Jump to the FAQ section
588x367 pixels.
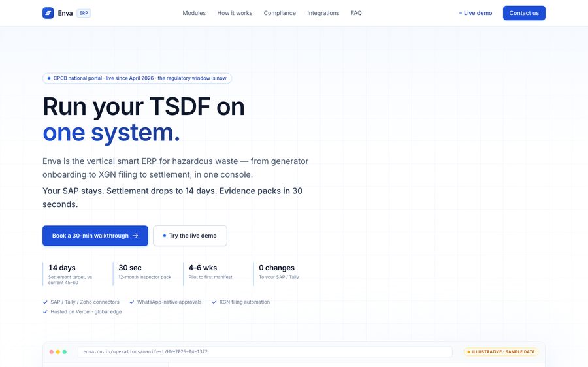coord(356,13)
